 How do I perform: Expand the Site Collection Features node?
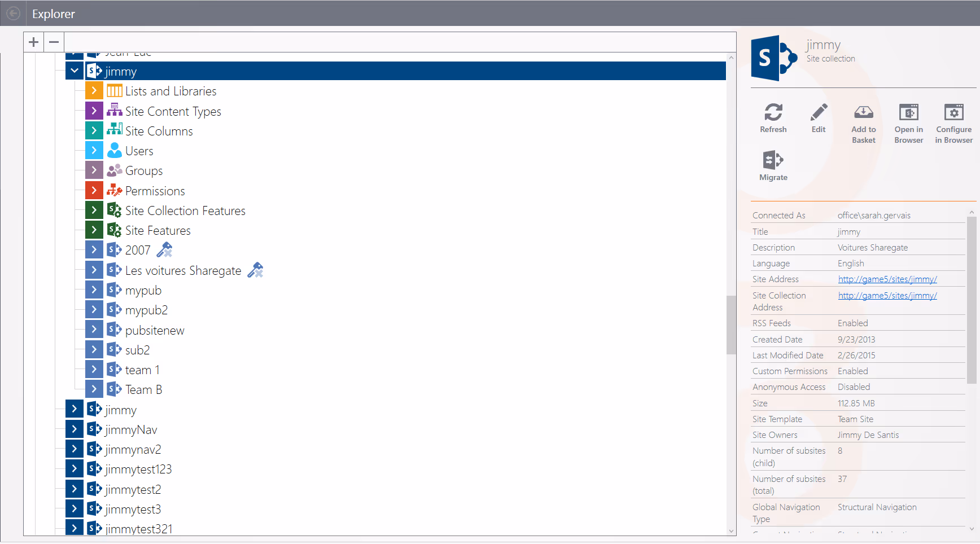[x=94, y=210]
